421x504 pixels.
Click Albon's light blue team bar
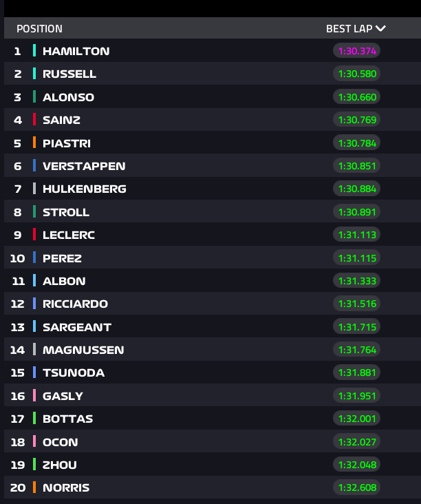pos(34,281)
